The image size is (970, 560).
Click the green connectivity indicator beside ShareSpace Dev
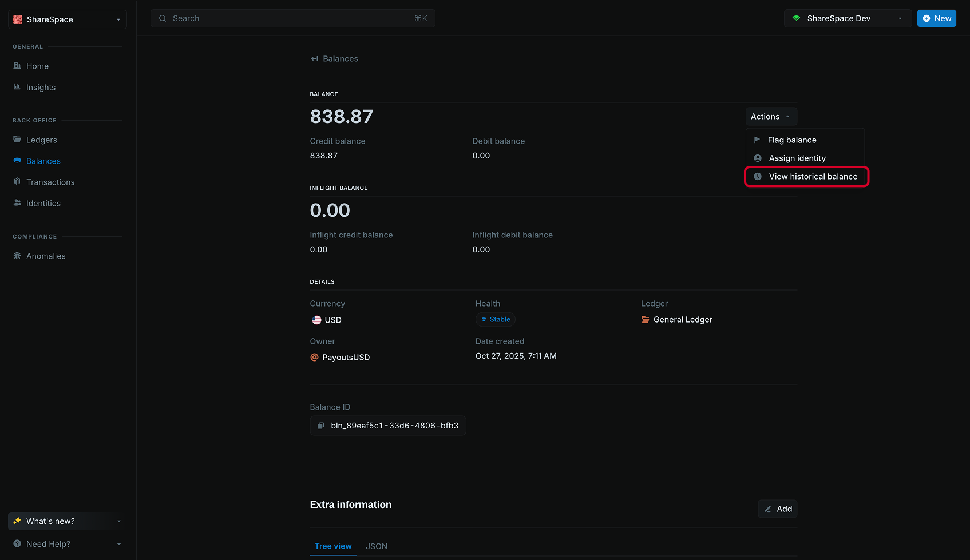click(x=796, y=18)
